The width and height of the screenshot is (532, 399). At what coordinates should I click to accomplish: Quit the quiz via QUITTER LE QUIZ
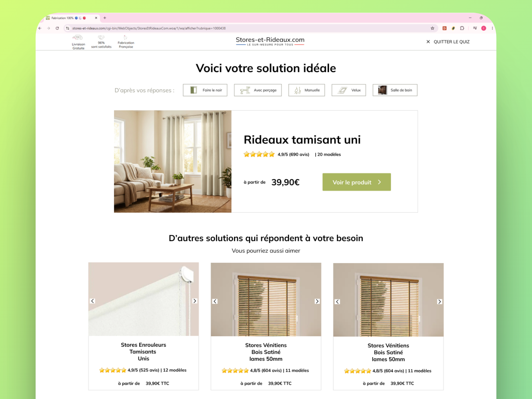point(448,42)
